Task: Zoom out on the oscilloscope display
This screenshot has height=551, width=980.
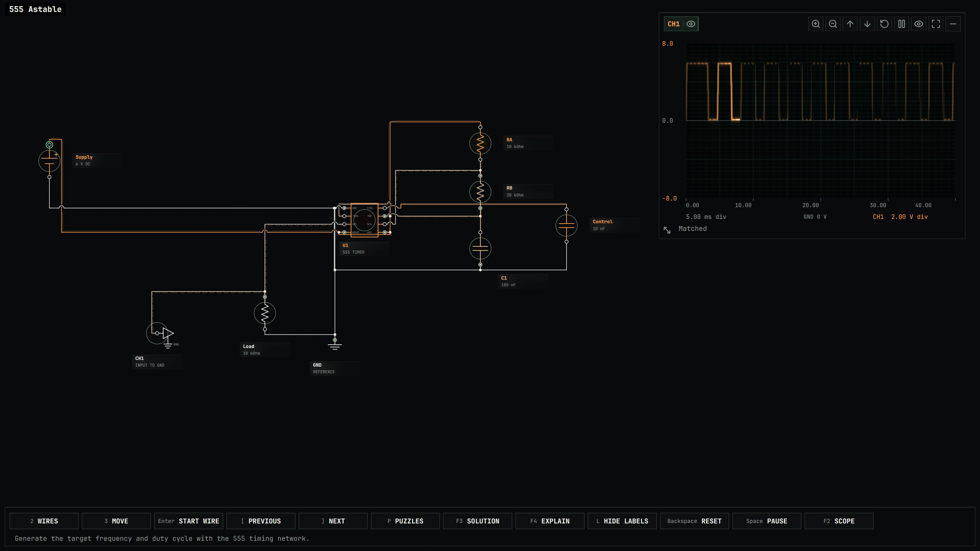Action: click(x=833, y=24)
